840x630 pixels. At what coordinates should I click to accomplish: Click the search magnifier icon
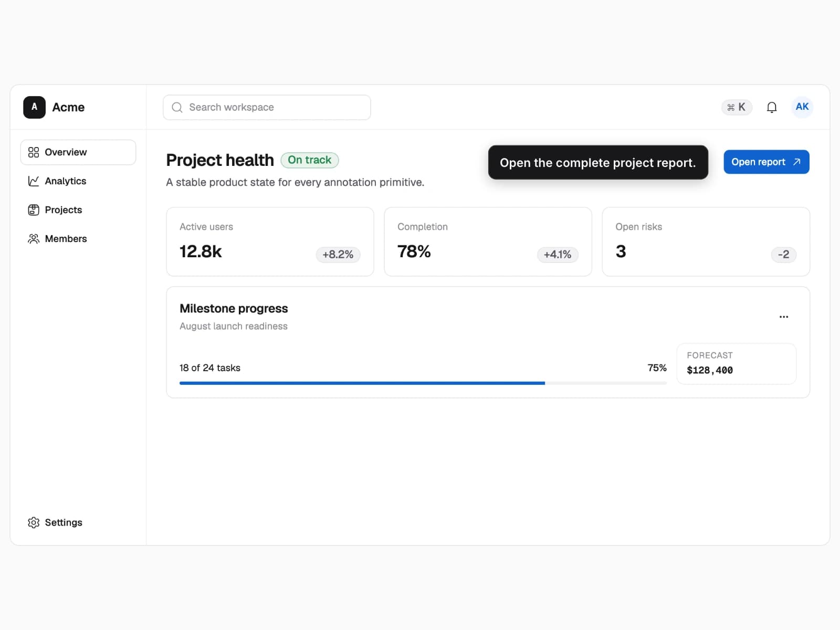pos(177,107)
